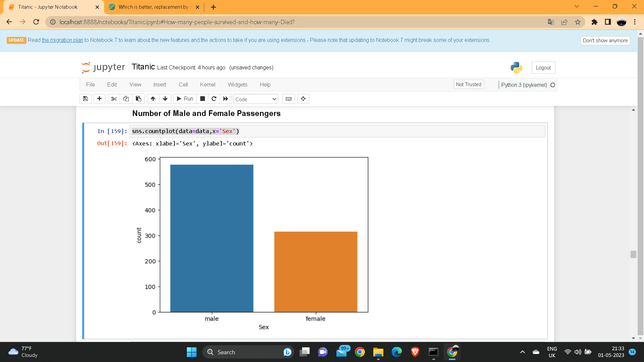Click the Logout button

[x=543, y=67]
